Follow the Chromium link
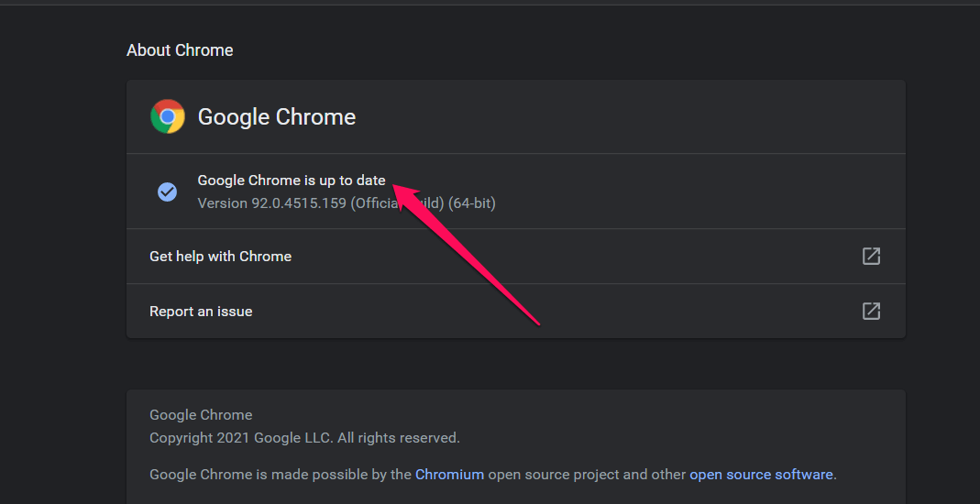 pos(449,475)
